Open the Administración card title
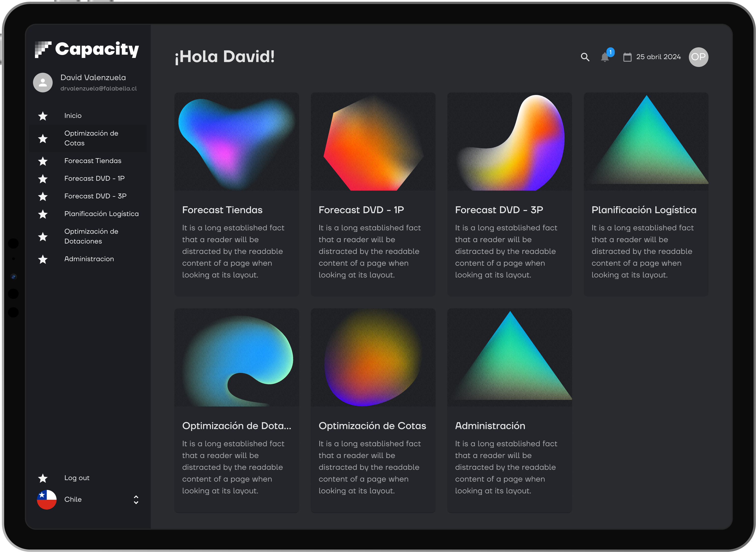 click(x=490, y=426)
